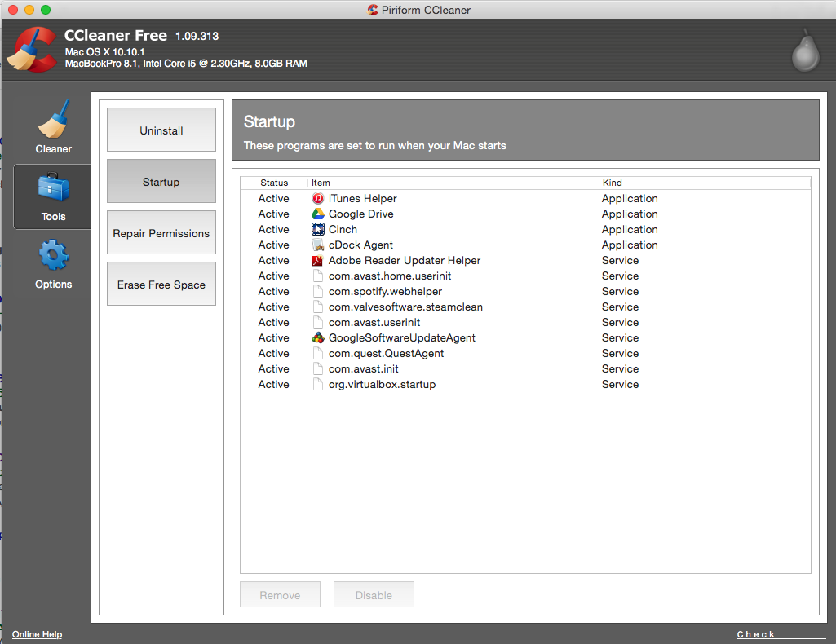836x644 pixels.
Task: Close the CCleaner window with red button
Action: click(x=13, y=10)
